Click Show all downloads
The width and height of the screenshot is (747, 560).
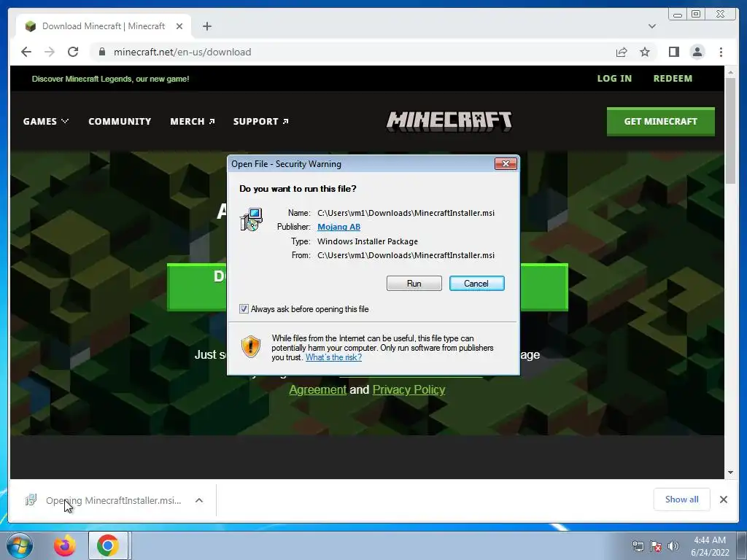(682, 499)
